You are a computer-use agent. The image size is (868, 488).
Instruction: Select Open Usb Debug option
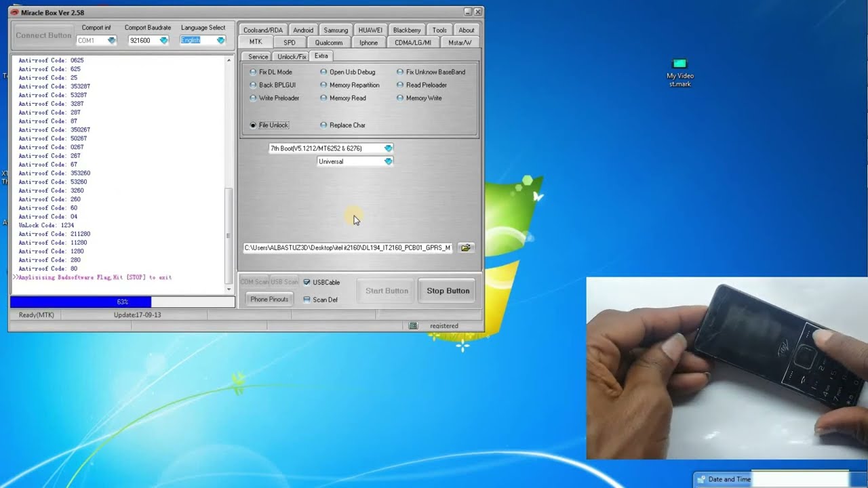348,72
